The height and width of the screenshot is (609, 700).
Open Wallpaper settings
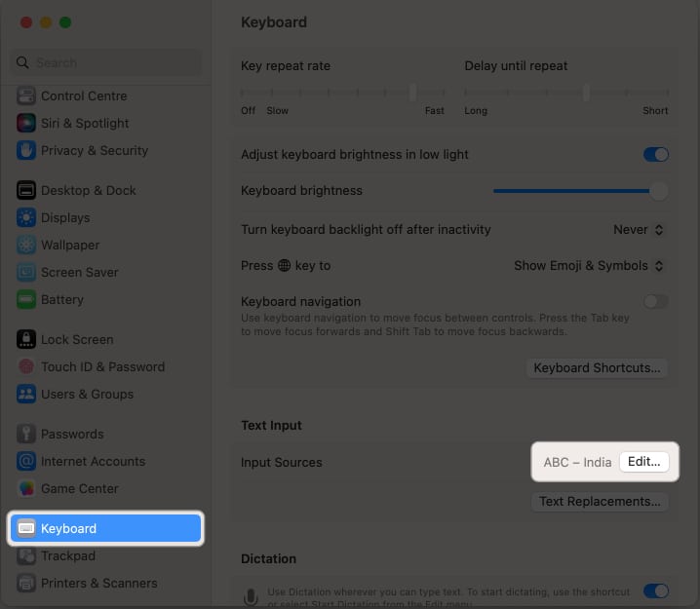(x=105, y=245)
